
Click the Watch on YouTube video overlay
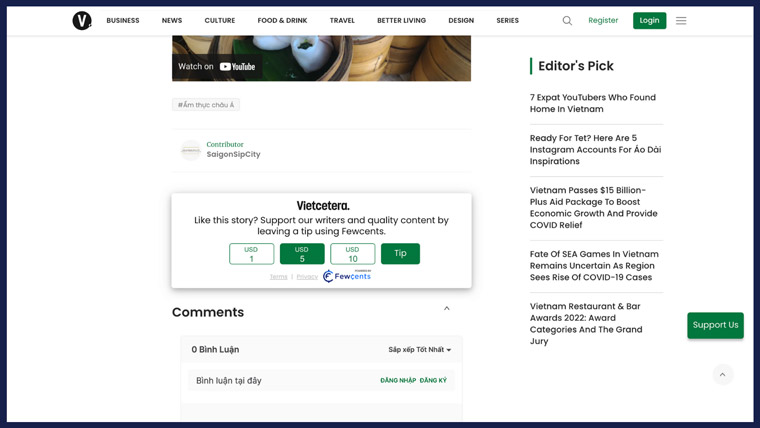(217, 67)
